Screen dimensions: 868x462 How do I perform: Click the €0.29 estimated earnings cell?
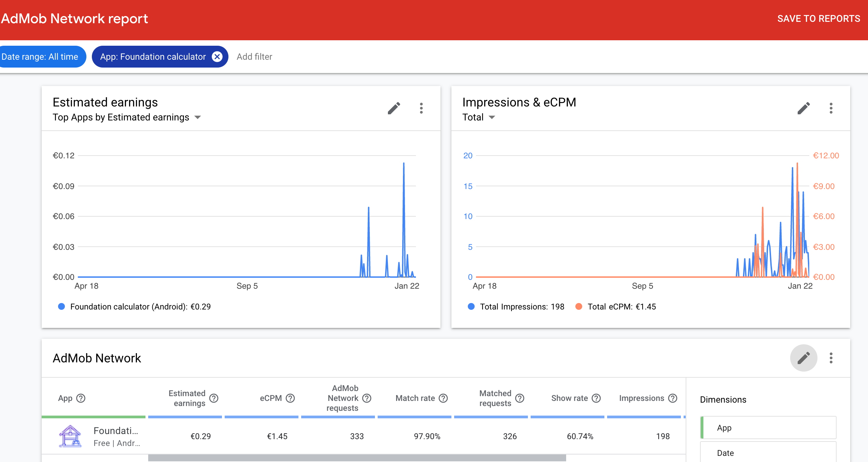(200, 436)
